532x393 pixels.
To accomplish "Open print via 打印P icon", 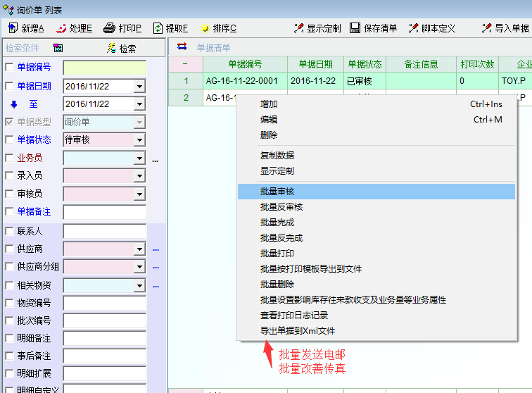I will (x=109, y=28).
